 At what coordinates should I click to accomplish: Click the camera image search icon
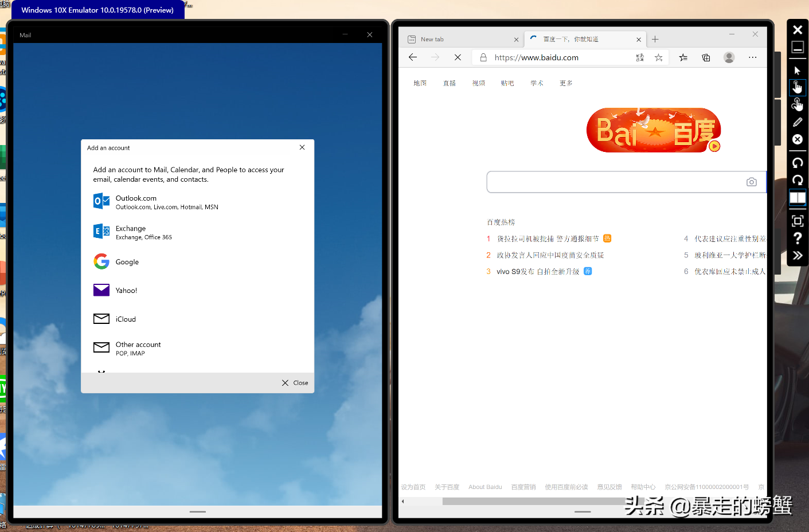752,182
